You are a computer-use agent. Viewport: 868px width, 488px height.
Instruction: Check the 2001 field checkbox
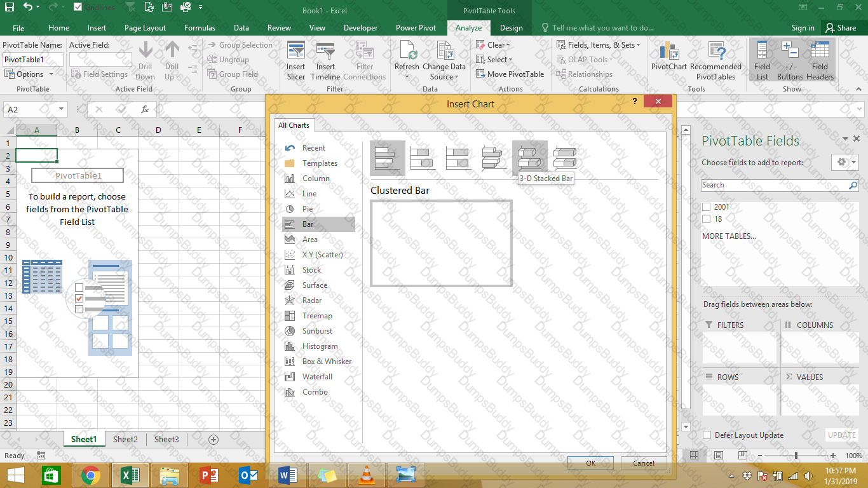706,207
